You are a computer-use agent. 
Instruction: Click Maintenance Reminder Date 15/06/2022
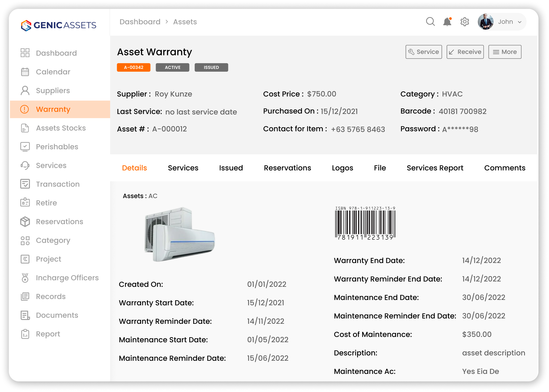tap(268, 358)
